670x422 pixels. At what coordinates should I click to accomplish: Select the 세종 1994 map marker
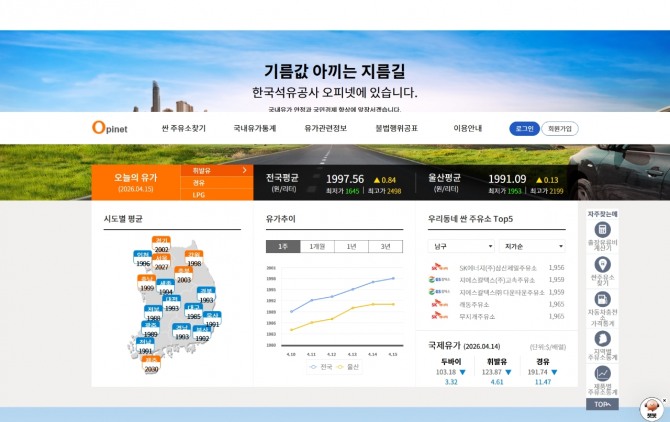pos(165,287)
